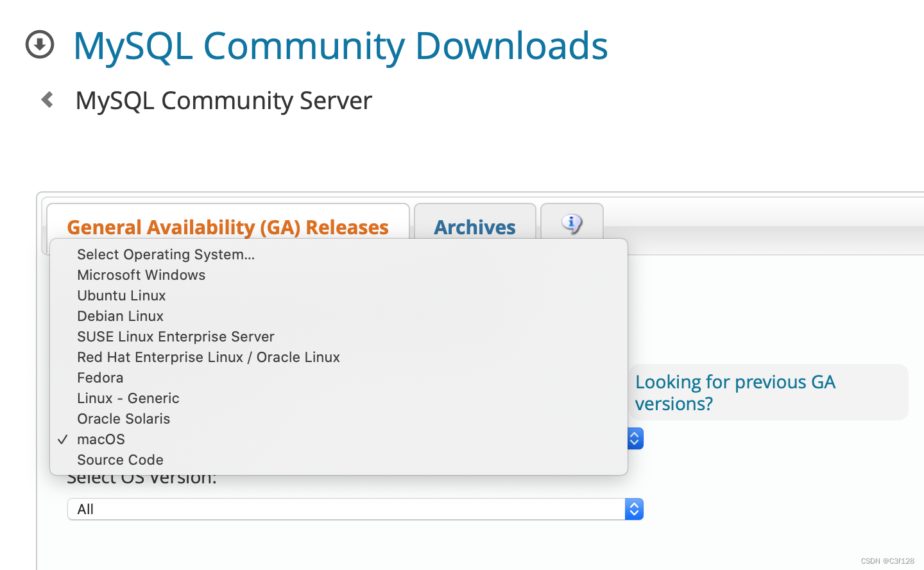Pick Red Hat Enterprise Linux / Oracle Linux
This screenshot has width=924, height=570.
click(339, 357)
